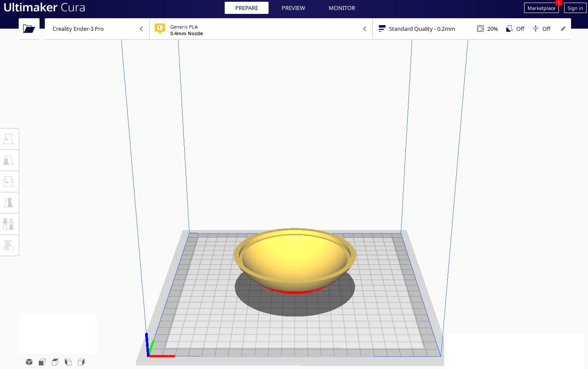
Task: Expand the Generic PLA material selector
Action: click(x=261, y=29)
